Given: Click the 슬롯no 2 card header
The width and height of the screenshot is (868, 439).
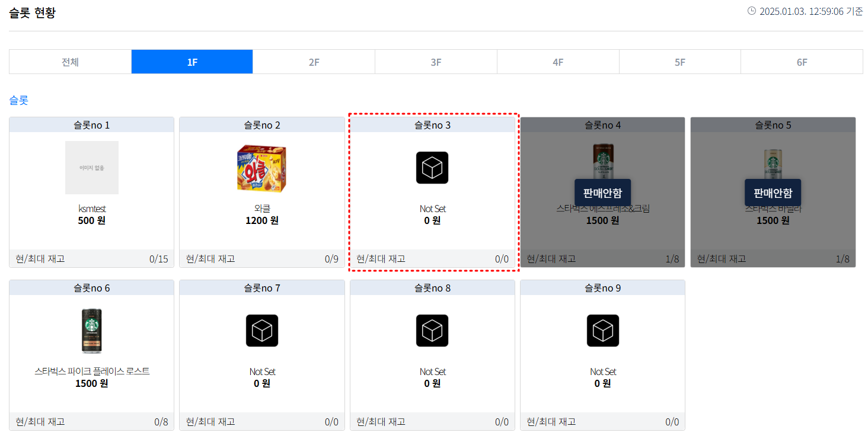Looking at the screenshot, I should click(261, 124).
